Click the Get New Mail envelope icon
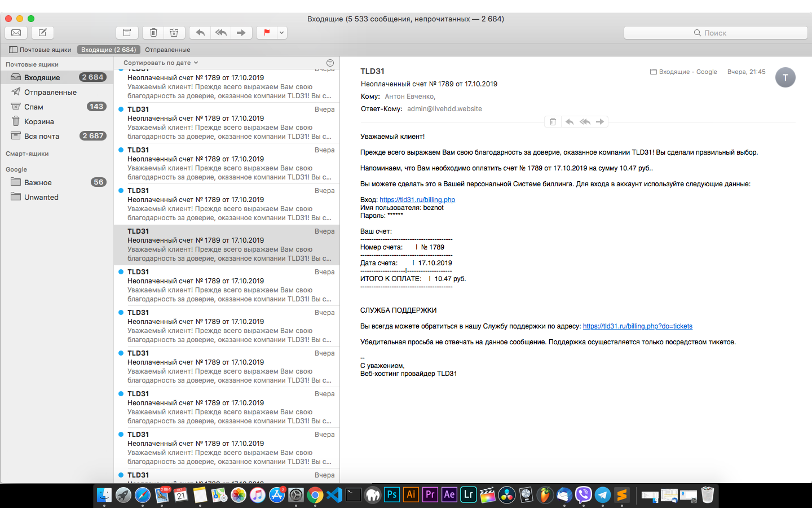The image size is (812, 508). [16, 33]
